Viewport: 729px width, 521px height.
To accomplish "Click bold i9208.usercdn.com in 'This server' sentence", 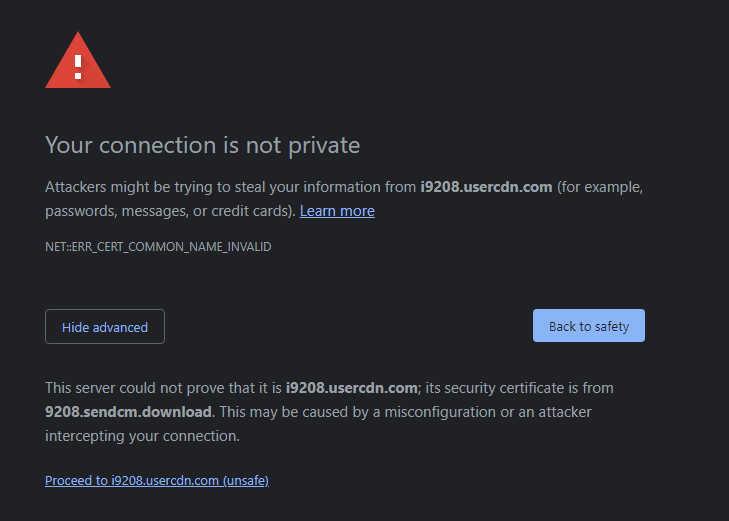I will coord(351,388).
